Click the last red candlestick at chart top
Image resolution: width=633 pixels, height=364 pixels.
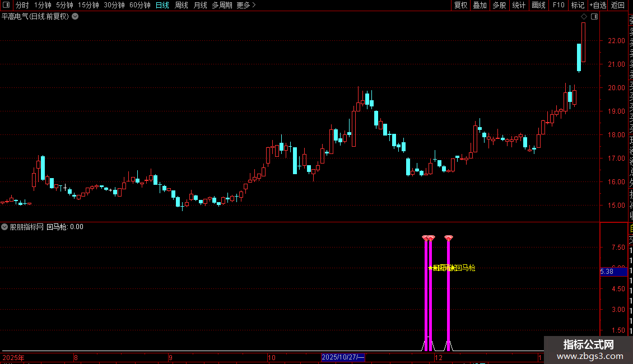point(583,43)
